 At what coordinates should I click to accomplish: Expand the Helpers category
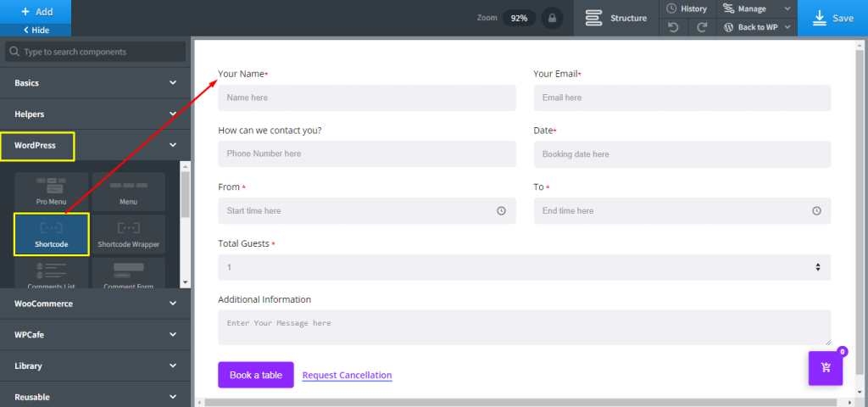95,114
